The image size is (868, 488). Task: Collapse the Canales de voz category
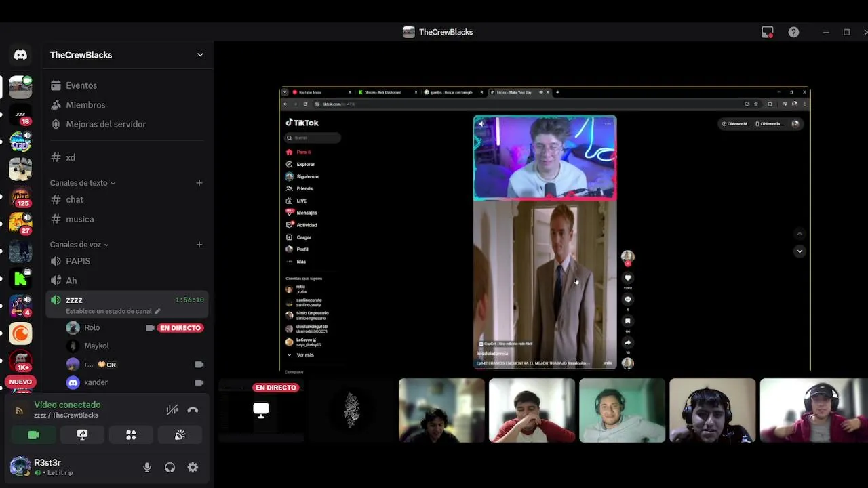(79, 245)
